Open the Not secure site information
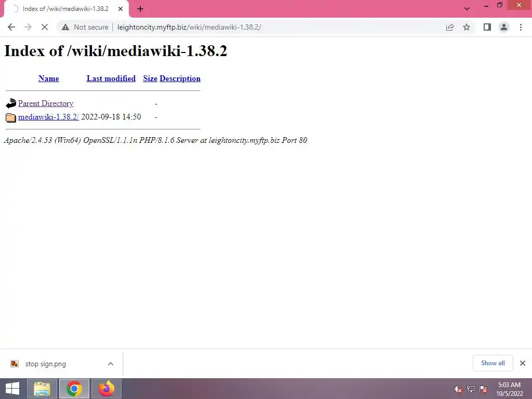Screen dimensions: 532x399 point(85,27)
